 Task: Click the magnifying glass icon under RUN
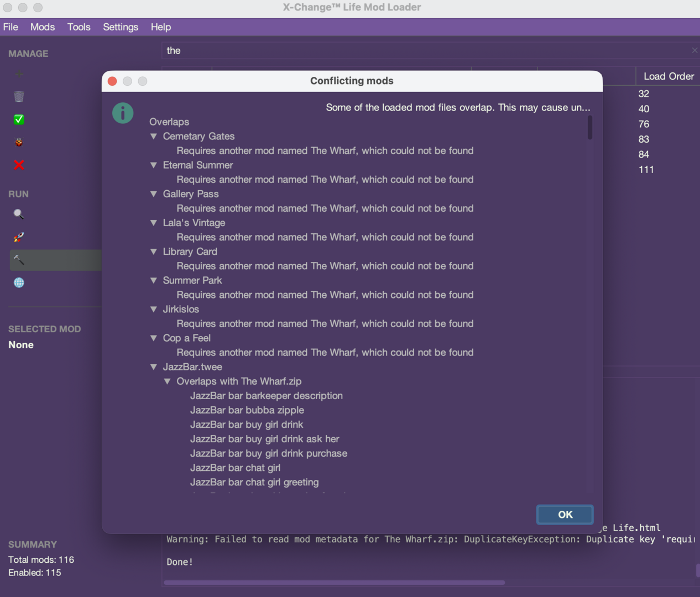tap(19, 214)
